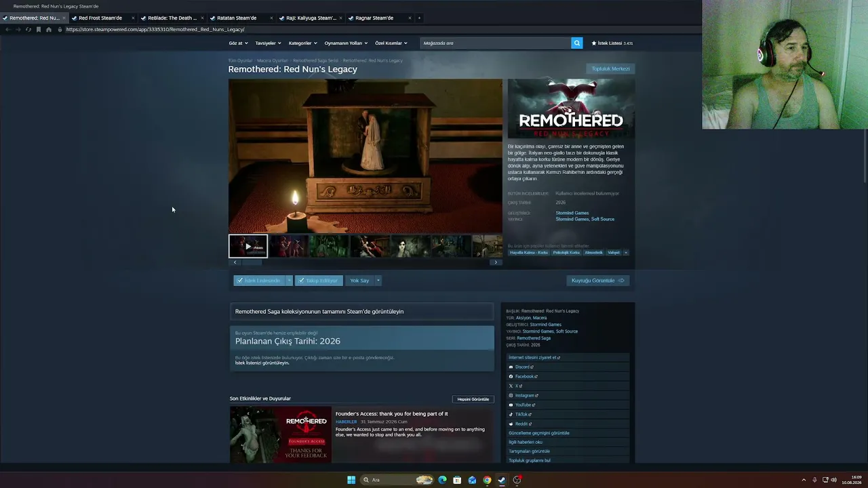
Task: Click the İstek listenizi görüntüleyin link
Action: [x=262, y=363]
